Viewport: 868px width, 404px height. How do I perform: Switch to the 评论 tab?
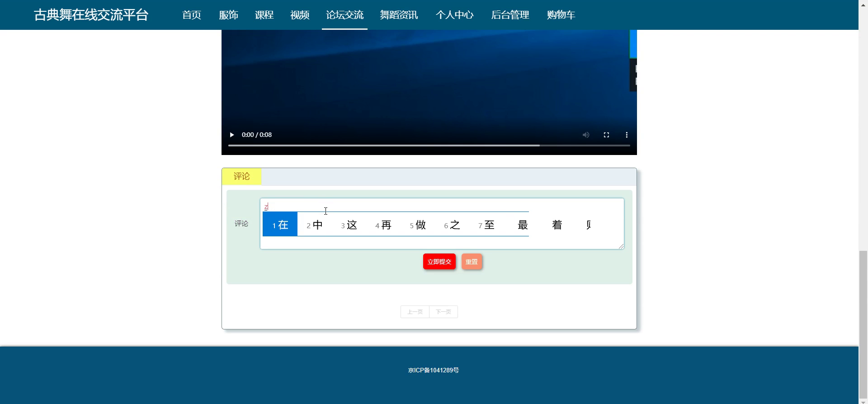coord(241,176)
